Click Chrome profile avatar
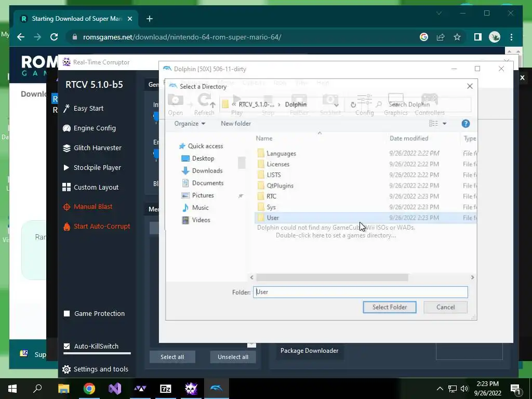 coord(495,37)
